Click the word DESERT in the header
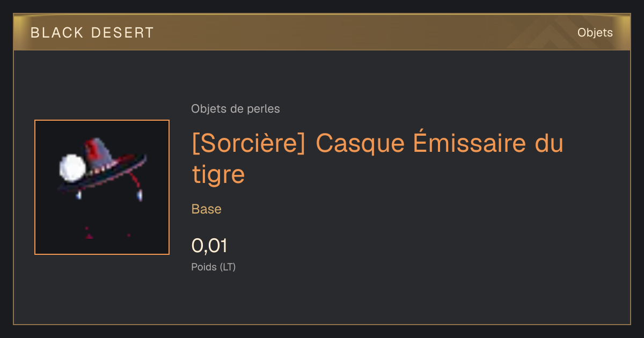Viewport: 644px width, 338px height. coord(123,33)
